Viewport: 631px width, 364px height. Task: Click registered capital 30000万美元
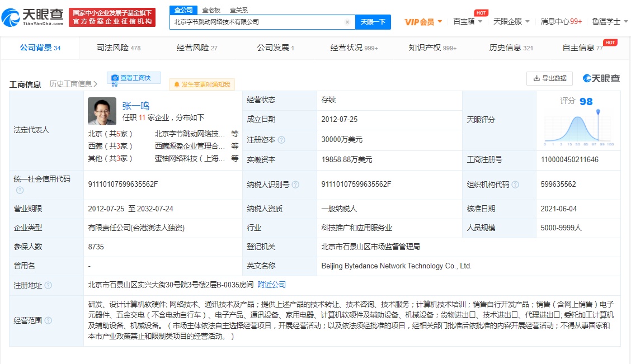click(342, 140)
